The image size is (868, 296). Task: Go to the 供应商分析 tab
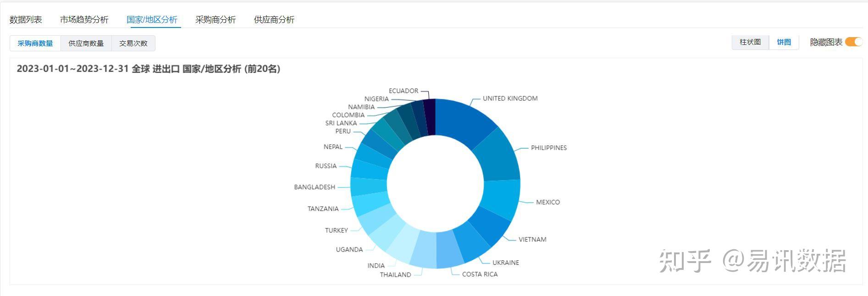(274, 20)
